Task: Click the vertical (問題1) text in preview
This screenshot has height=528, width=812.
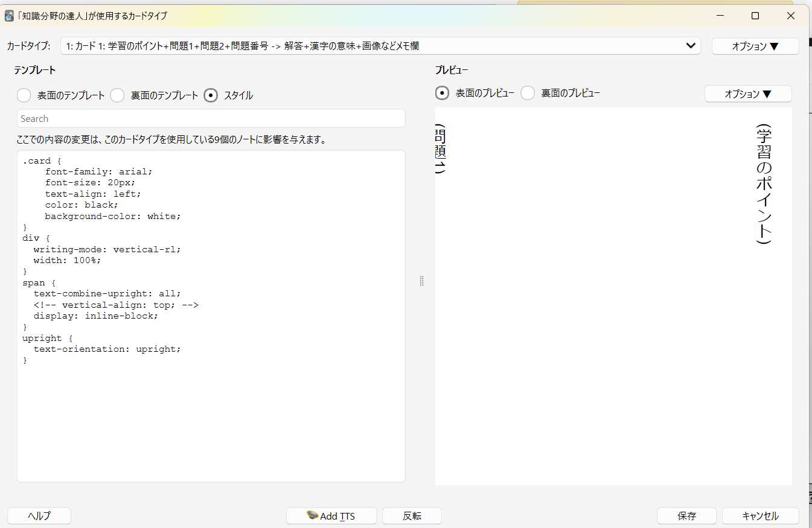Action: 440,149
